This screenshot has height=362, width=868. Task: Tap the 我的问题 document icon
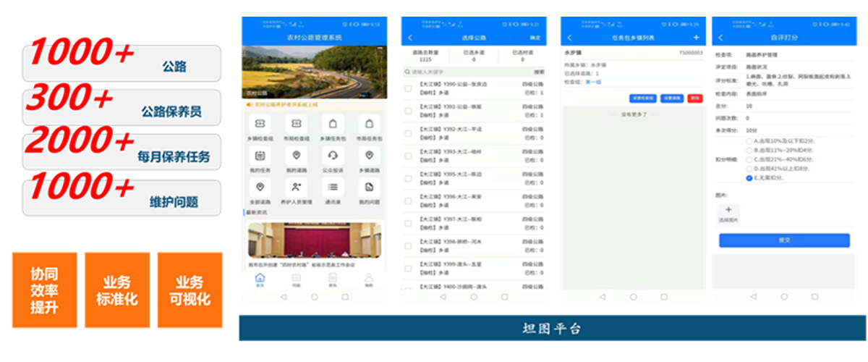click(369, 187)
